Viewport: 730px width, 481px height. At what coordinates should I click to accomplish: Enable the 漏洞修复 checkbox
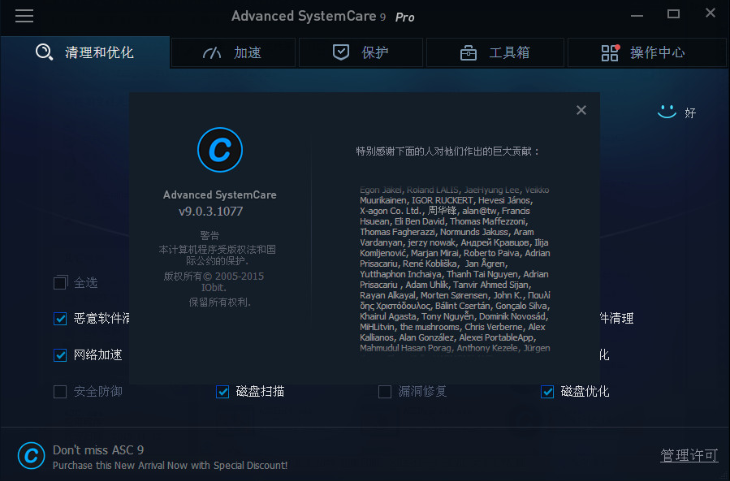pyautogui.click(x=385, y=392)
